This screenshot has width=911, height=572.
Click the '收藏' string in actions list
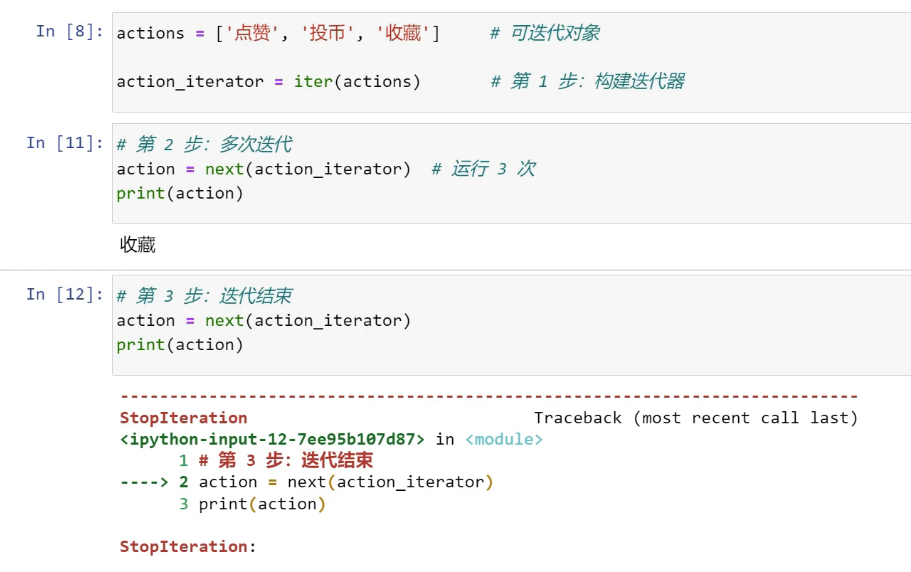click(x=403, y=33)
